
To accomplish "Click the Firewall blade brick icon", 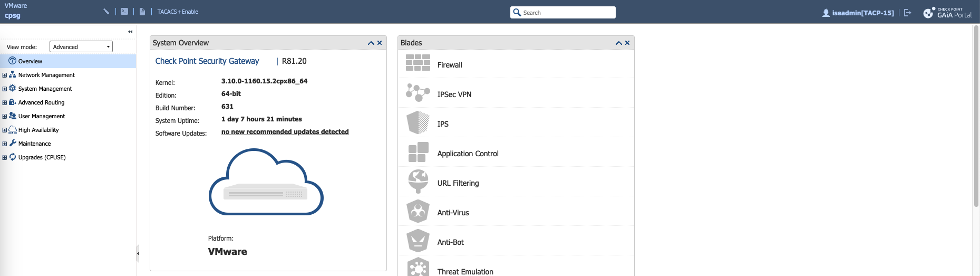I will (418, 63).
